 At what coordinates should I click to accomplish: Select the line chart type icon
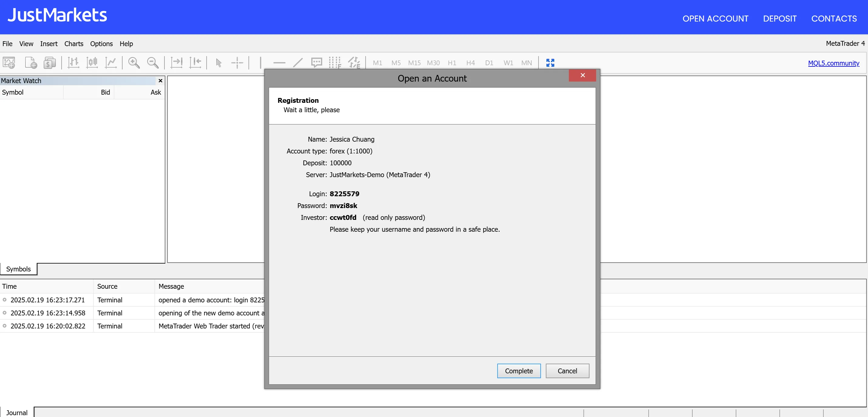point(110,63)
